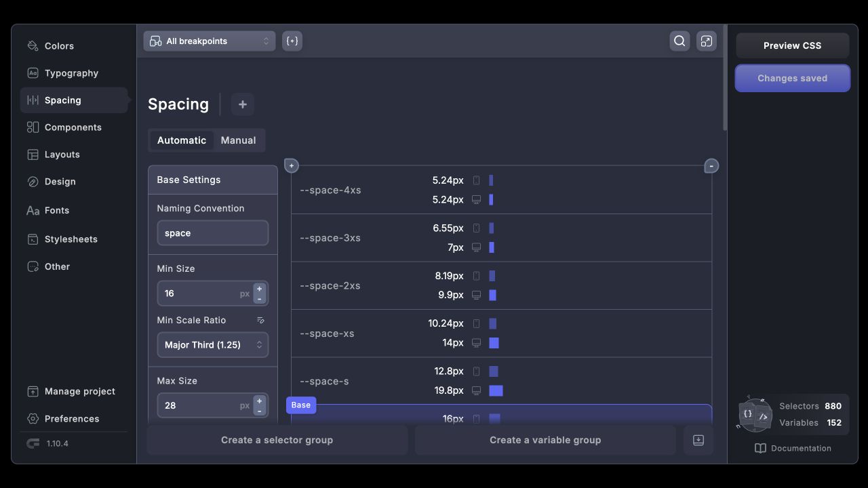Increase Max Size with plus stepper
This screenshot has height=488, width=868.
(x=259, y=401)
